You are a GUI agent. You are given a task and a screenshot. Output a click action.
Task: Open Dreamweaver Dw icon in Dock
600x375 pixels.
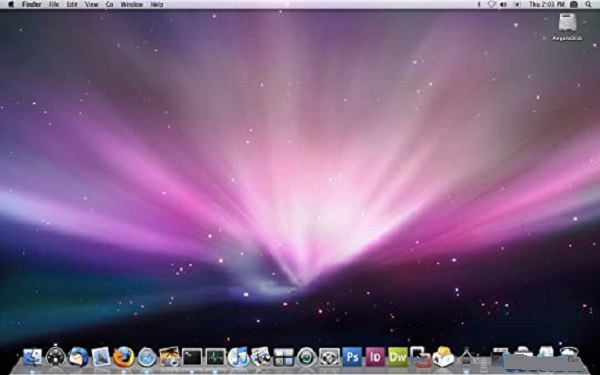tap(398, 357)
